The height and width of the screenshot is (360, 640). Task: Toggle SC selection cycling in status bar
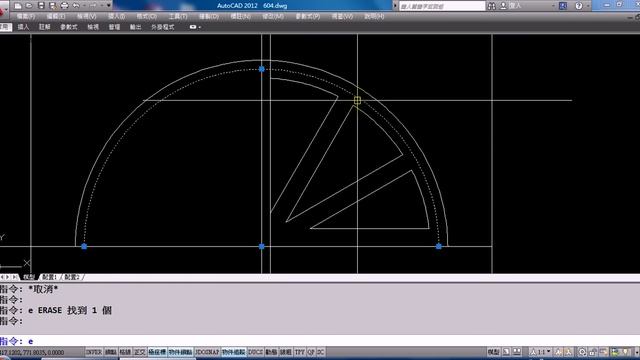coord(320,352)
